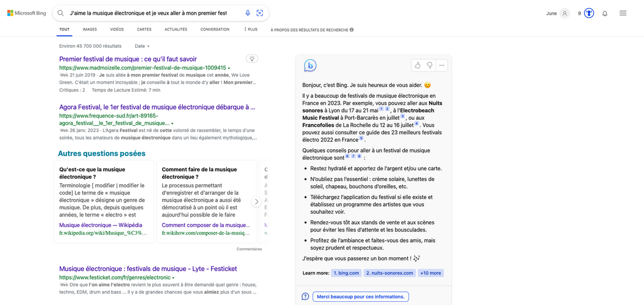Open Premier festival de musique result

point(128,59)
